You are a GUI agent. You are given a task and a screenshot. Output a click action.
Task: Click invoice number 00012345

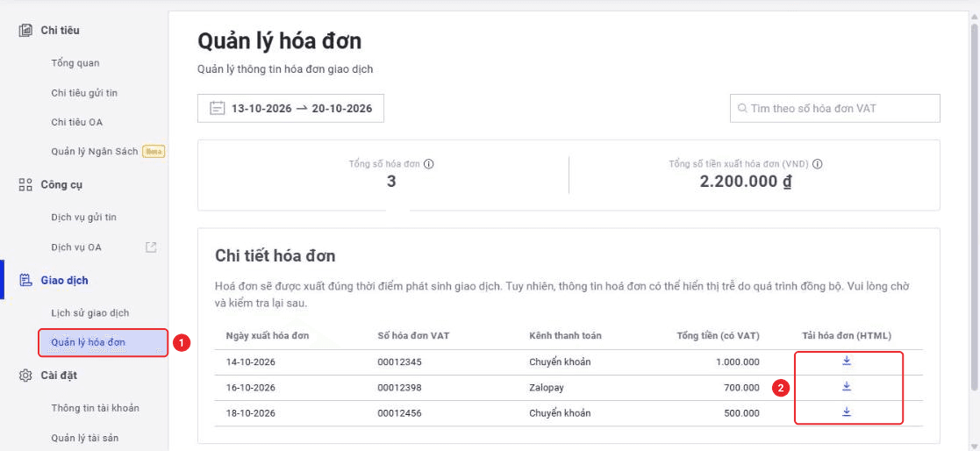point(399,362)
